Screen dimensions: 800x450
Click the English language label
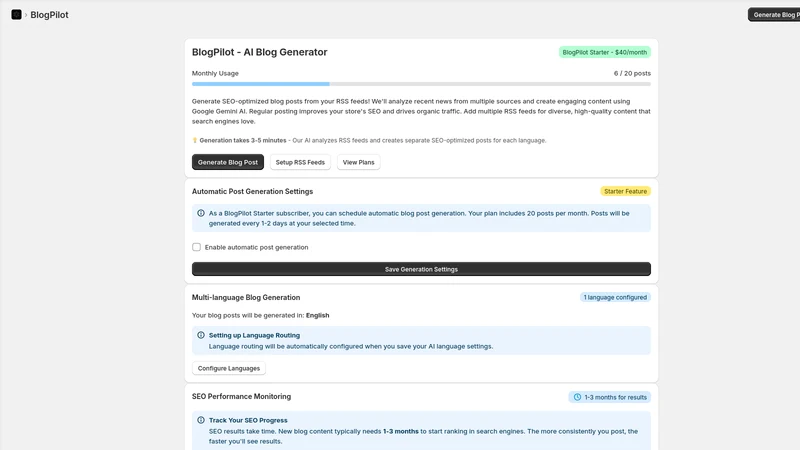pos(317,315)
